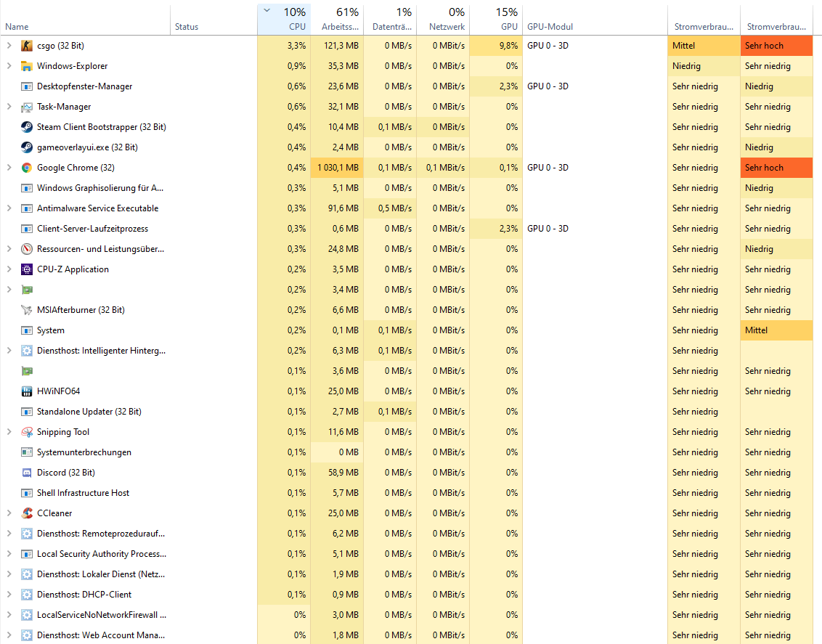Click the System process icon

(27, 330)
